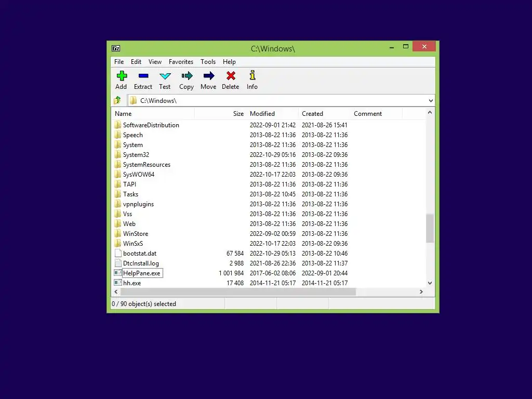
Task: Click the vertical scrollbar down arrow
Action: coord(430,283)
